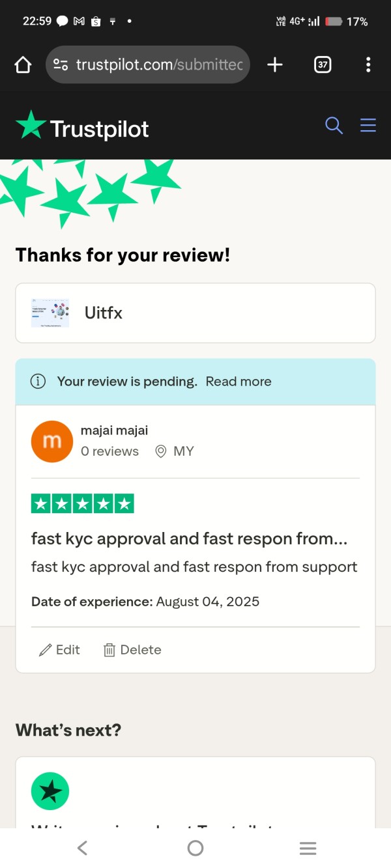
Task: Open the Uitfx company card
Action: pos(195,313)
